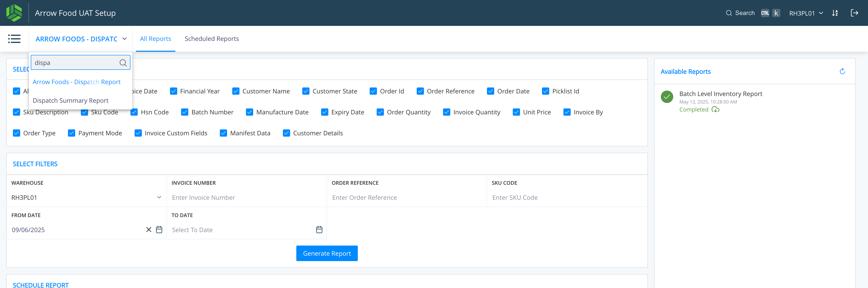Uncheck Hsn Code column
The width and height of the screenshot is (868, 288).
click(134, 112)
